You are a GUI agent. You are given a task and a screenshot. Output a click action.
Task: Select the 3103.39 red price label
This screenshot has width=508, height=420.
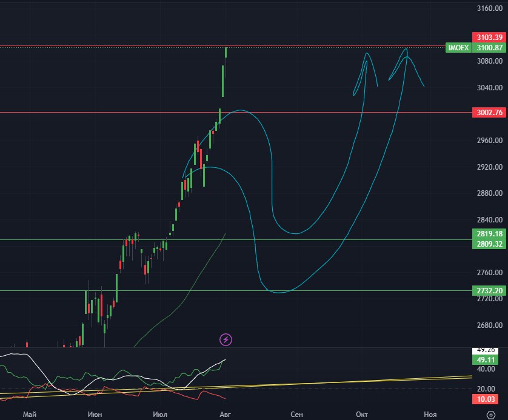[489, 38]
